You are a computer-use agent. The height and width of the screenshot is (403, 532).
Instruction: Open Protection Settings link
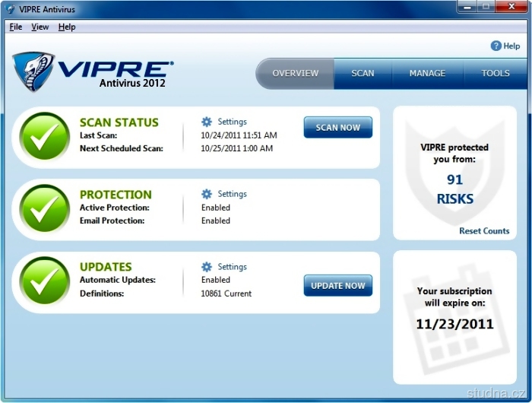[232, 194]
